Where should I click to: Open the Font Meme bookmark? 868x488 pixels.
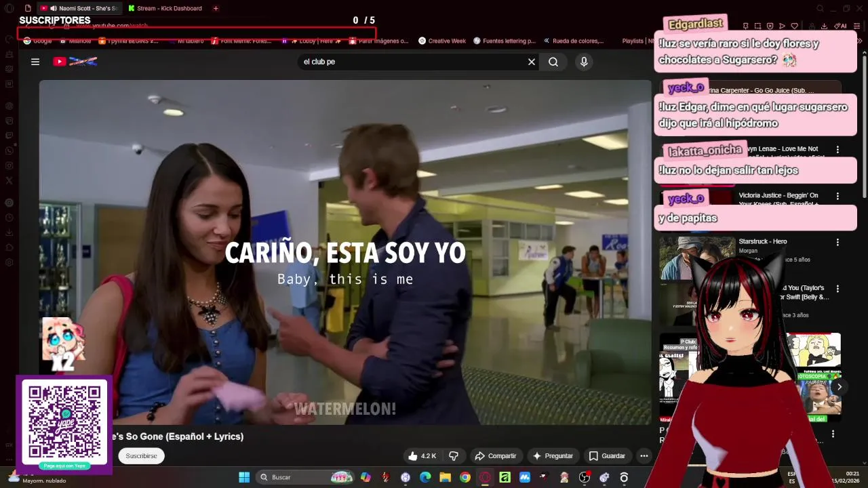pos(241,41)
